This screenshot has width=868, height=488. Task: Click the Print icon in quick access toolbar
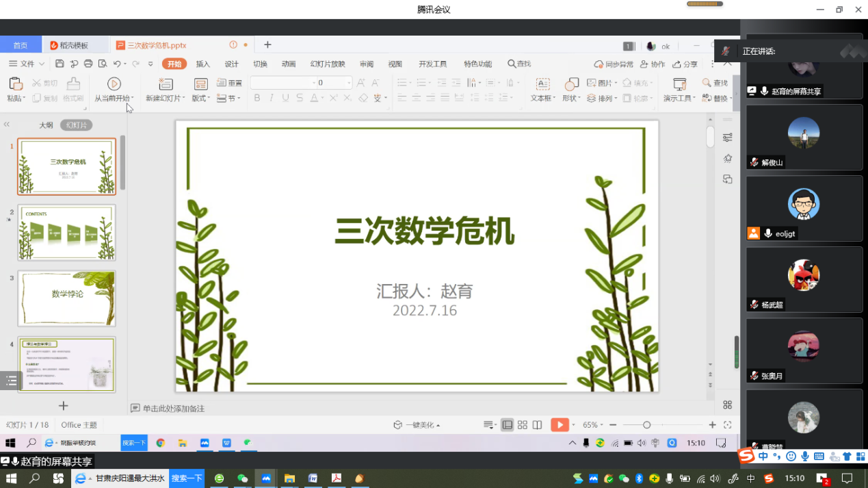click(x=88, y=64)
